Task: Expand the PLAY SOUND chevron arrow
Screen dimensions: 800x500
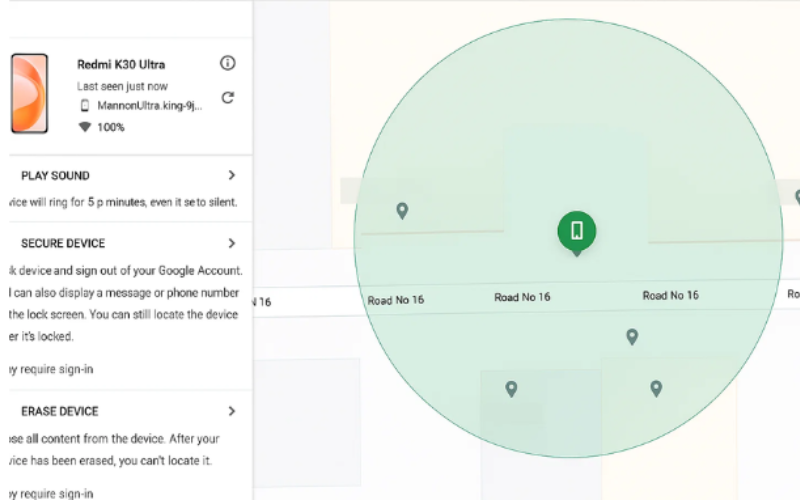Action: coord(231,175)
